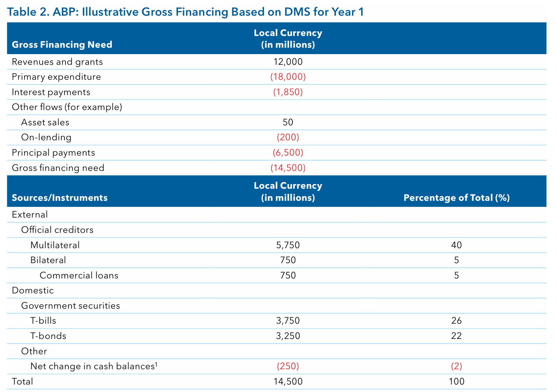556x392 pixels.
Task: Select the (200) on-lending value
Action: coord(288,137)
